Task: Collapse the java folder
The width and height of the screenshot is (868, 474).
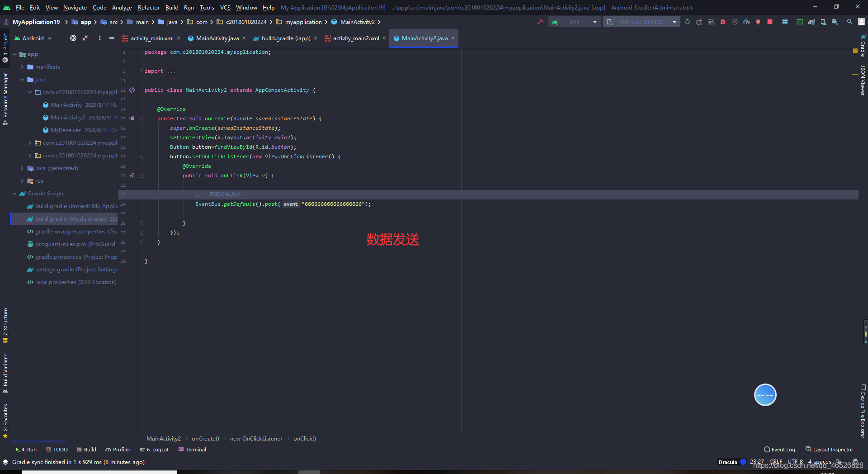Action: click(22, 80)
